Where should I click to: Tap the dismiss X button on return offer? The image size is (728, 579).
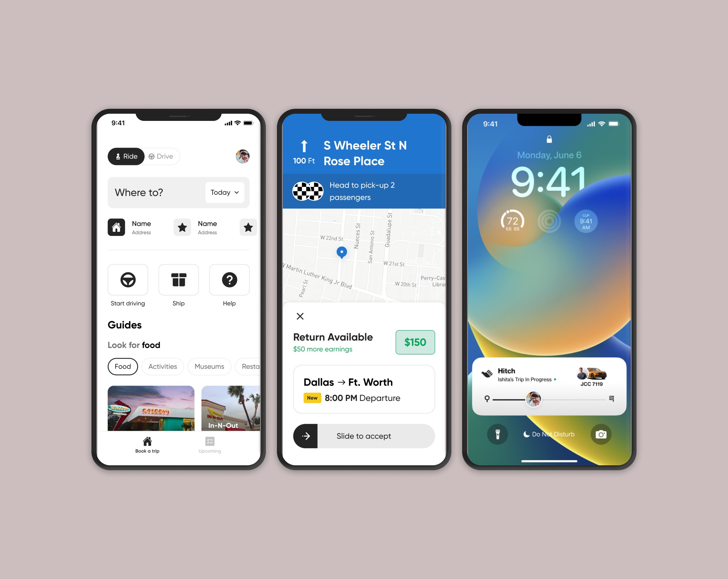301,316
